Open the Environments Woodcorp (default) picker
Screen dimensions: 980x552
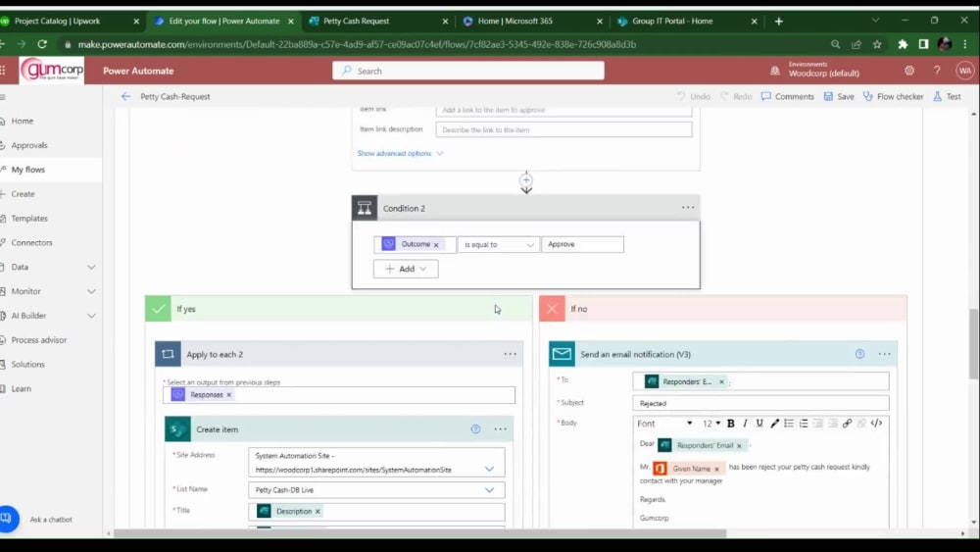815,70
